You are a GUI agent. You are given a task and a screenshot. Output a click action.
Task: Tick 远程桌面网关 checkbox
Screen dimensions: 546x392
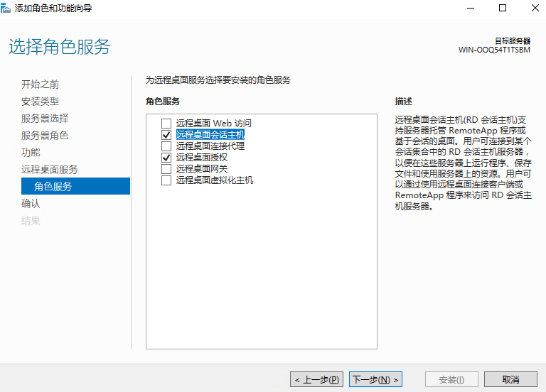(x=166, y=169)
